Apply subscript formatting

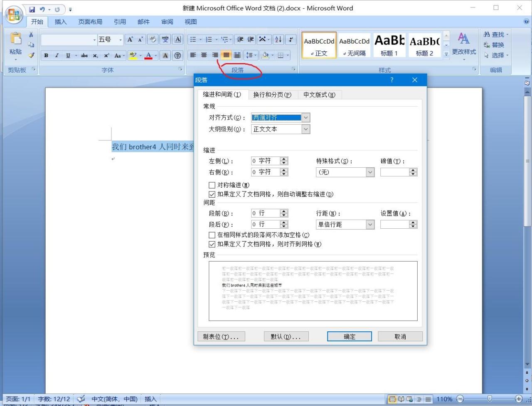coord(96,55)
